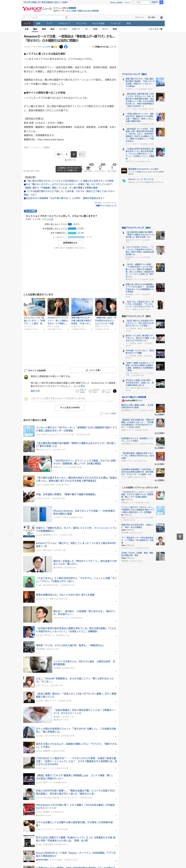This screenshot has width=186, height=868.
Task: Dismiss the ホテルスタッフ recommended card
Action: (44, 329)
